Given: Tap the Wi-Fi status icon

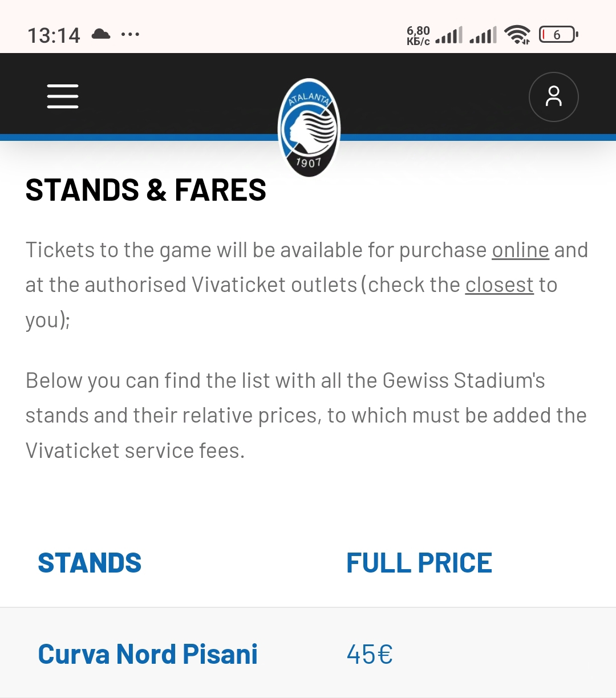Looking at the screenshot, I should [517, 35].
